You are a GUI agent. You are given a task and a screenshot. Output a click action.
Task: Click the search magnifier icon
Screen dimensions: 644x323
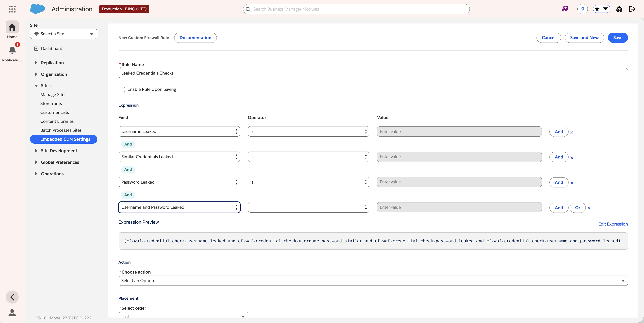[x=248, y=9]
